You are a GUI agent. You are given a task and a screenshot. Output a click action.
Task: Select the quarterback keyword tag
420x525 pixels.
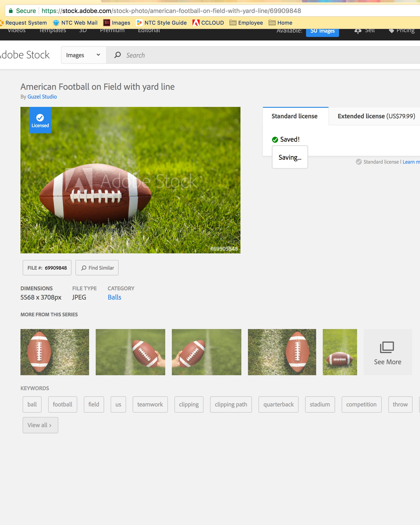pos(279,404)
